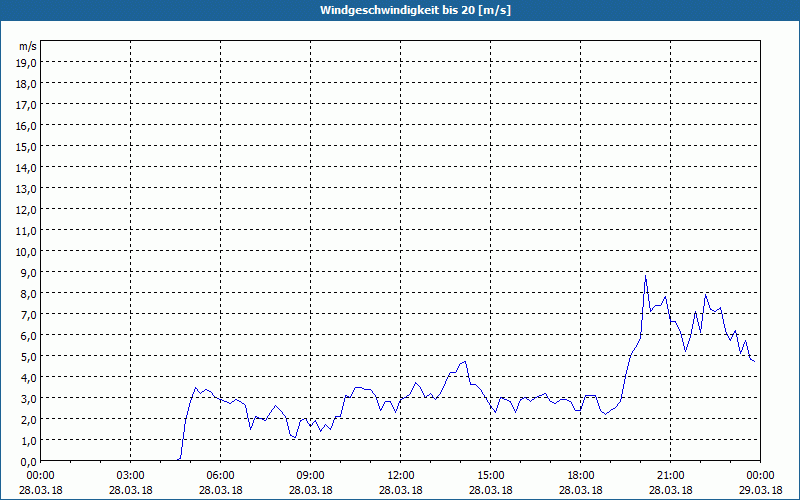Select the 'm/s' unit label

click(28, 46)
